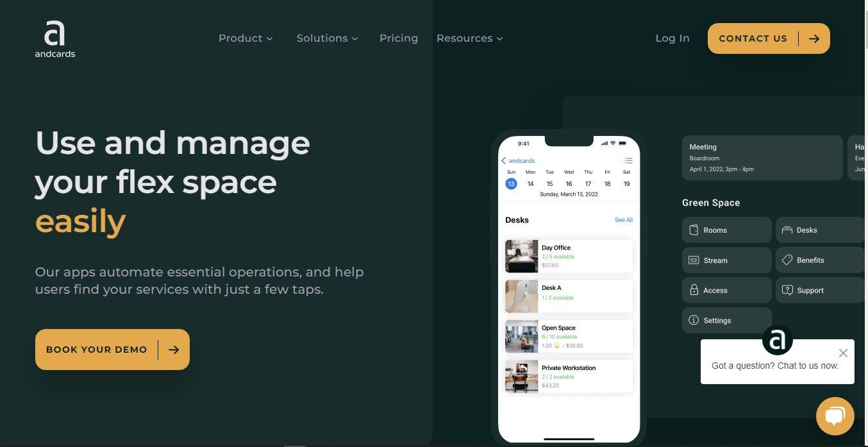Select date 14 in phone calendar
The width and height of the screenshot is (868, 447).
click(530, 183)
